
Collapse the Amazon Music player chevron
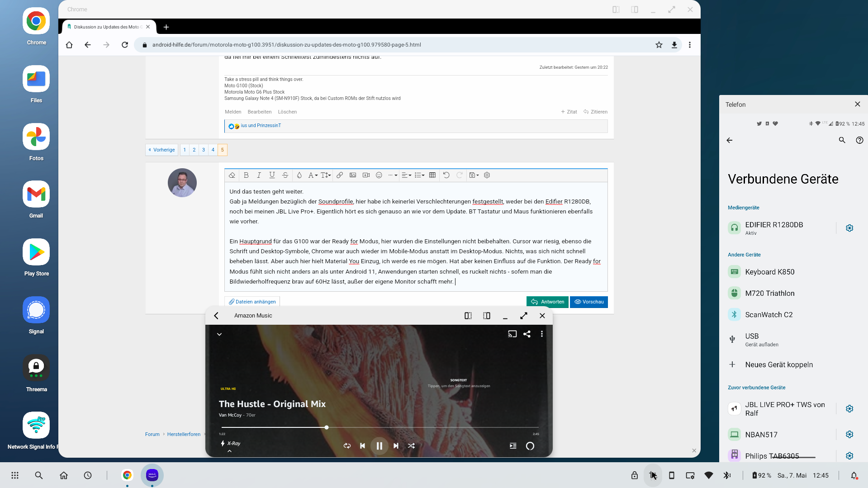(219, 334)
